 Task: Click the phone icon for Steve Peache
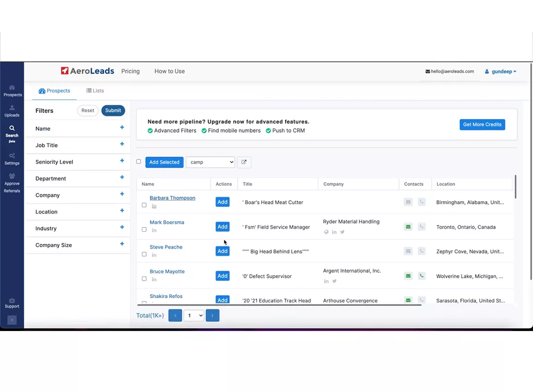[x=422, y=251]
